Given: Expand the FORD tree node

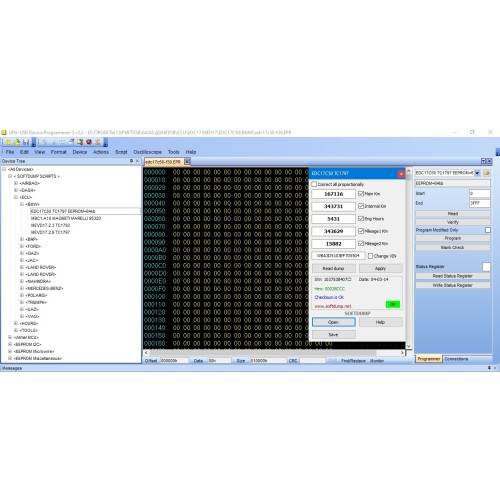Looking at the screenshot, I should (22, 246).
